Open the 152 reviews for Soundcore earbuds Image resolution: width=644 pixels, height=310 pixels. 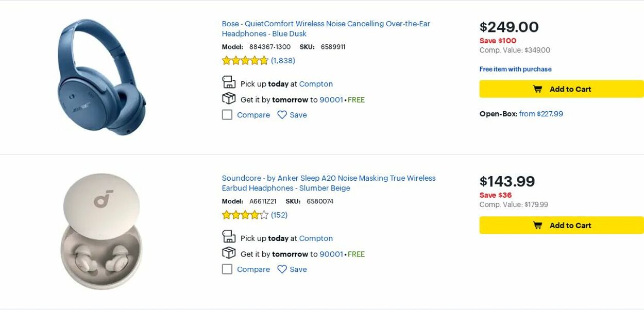click(279, 215)
